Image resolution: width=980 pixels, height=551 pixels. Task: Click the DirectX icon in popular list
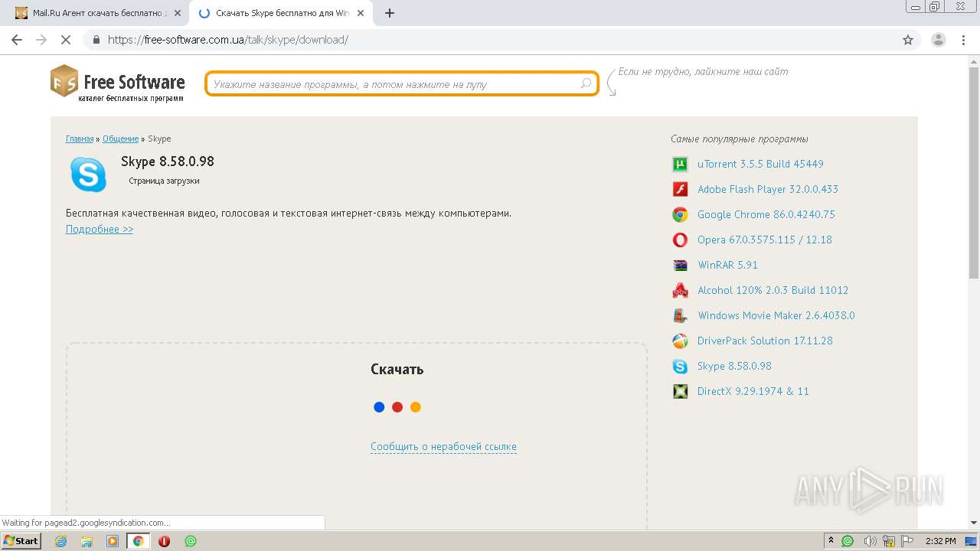tap(680, 391)
